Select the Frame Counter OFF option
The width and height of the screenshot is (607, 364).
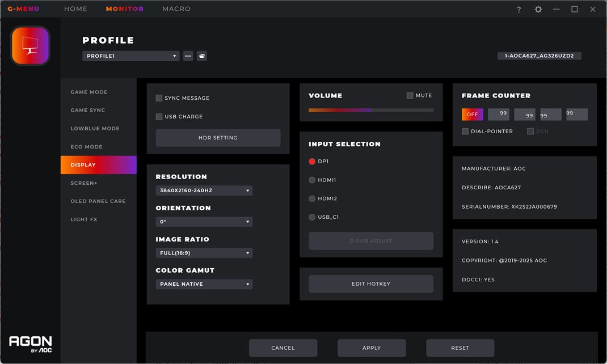473,114
